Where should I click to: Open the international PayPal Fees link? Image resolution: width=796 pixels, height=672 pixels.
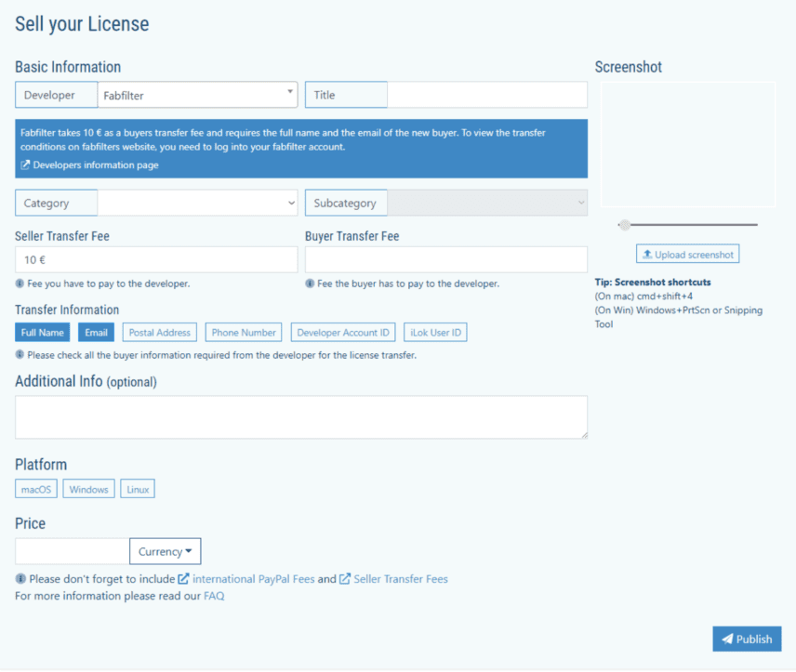254,579
